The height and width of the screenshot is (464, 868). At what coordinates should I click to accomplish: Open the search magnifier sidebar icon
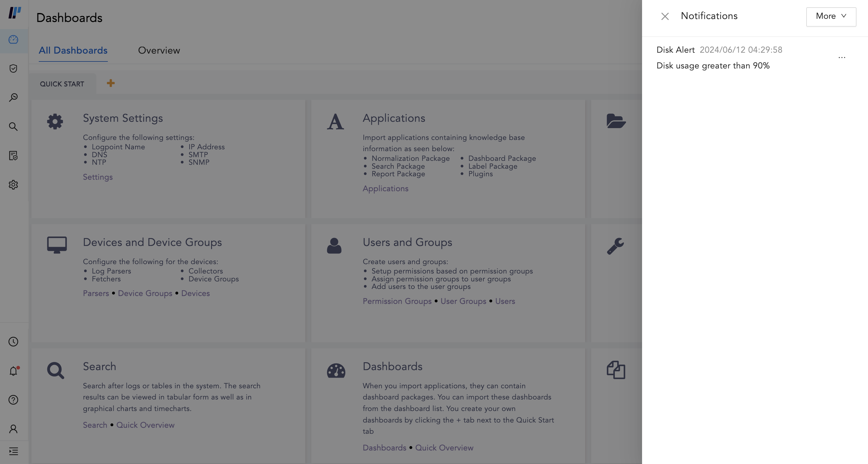14,127
